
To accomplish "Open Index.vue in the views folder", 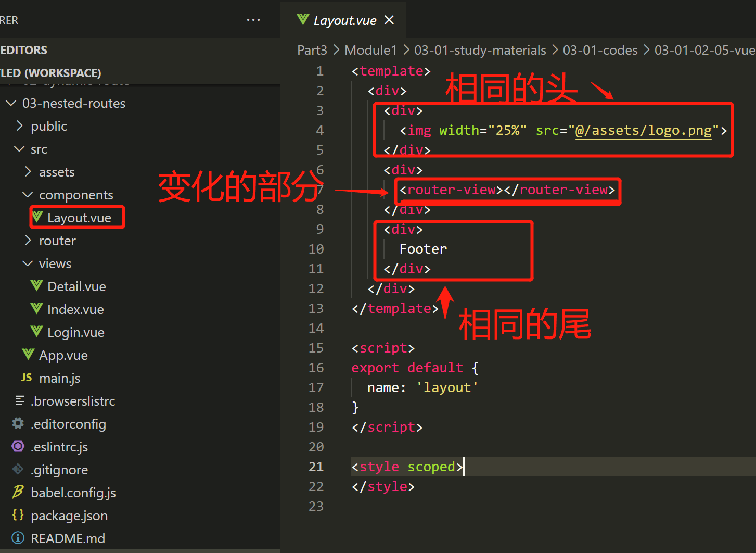I will tap(75, 309).
